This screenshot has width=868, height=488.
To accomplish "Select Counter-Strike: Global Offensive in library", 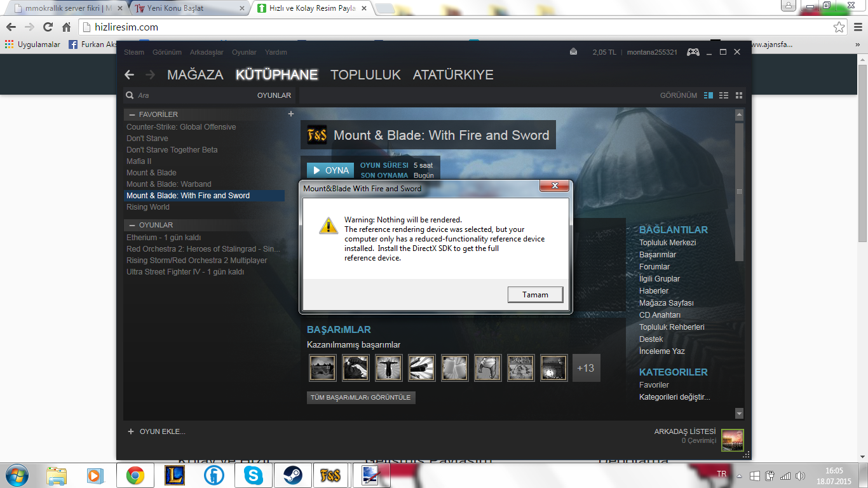I will tap(181, 127).
